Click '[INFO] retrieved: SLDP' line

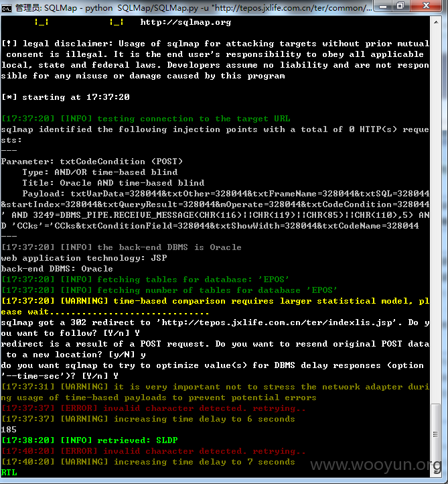(90, 440)
